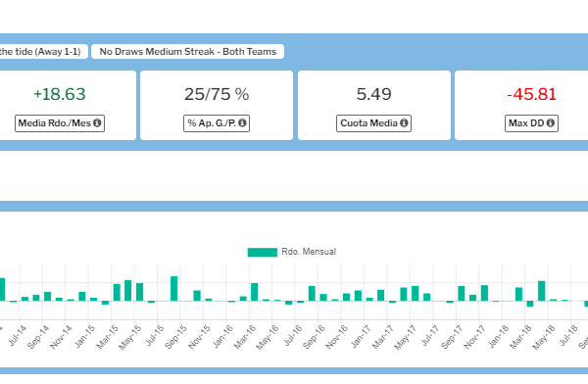Viewport: 588px width, 384px height.
Task: Open the % Ap. G./P. label button
Action: [217, 123]
